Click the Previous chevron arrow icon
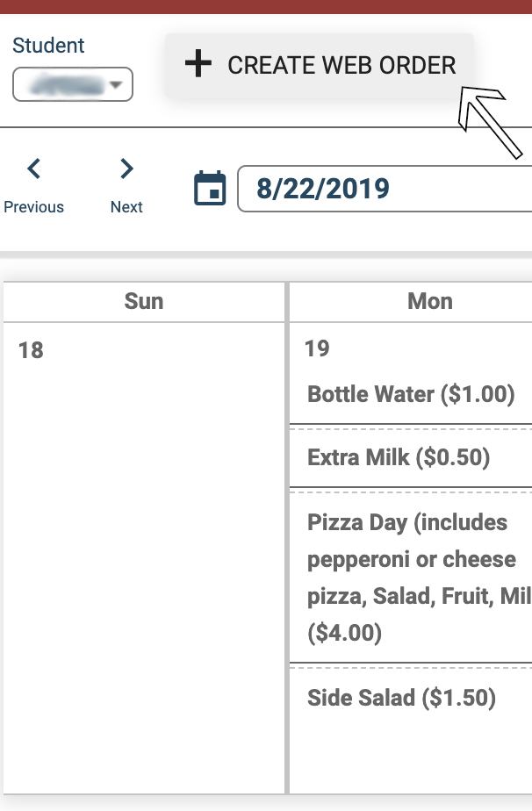The image size is (532, 811). coord(34,169)
